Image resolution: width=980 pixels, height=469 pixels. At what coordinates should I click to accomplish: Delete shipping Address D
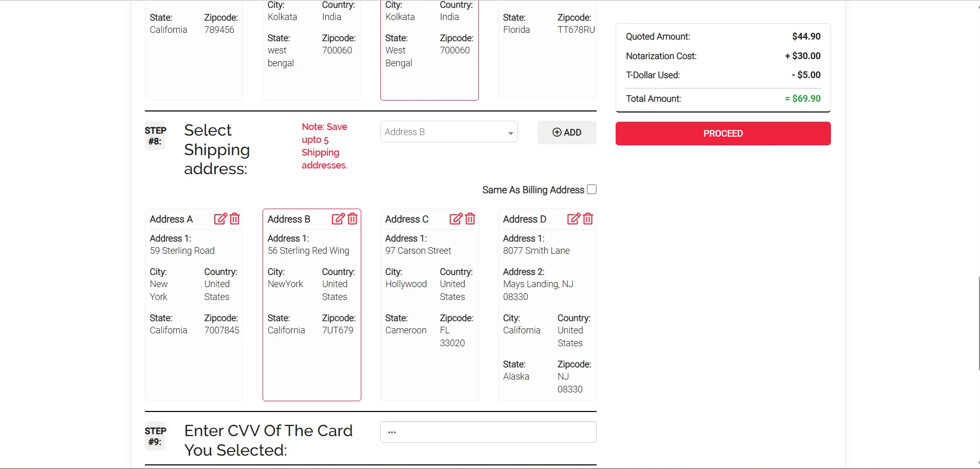coord(588,219)
